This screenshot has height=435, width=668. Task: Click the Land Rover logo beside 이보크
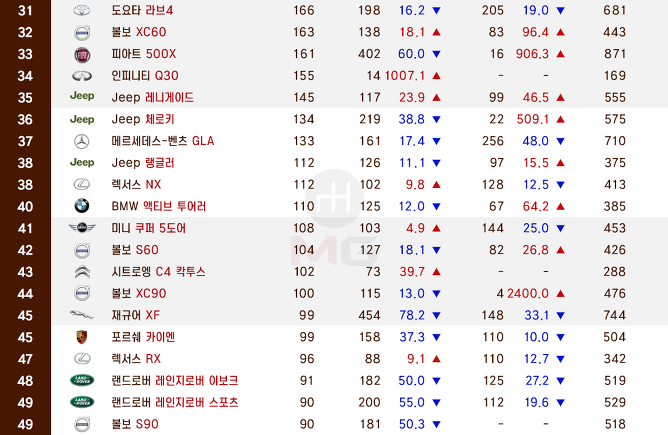pyautogui.click(x=82, y=380)
